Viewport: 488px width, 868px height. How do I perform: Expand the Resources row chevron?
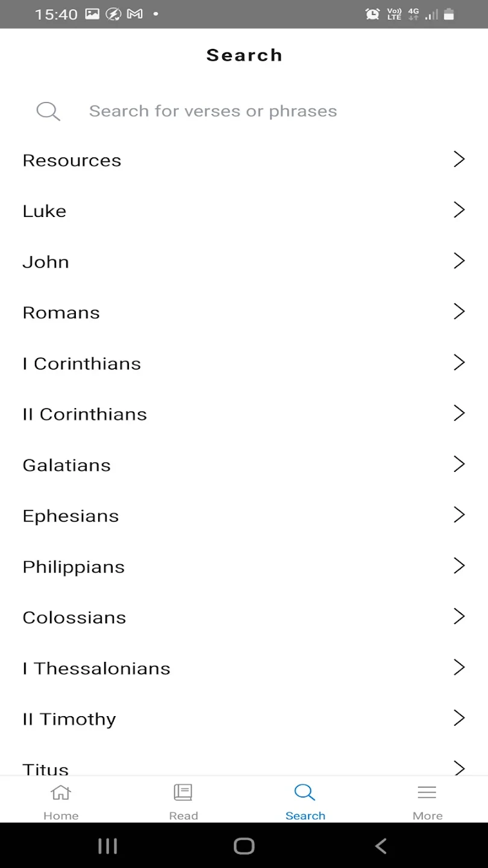[x=459, y=159]
